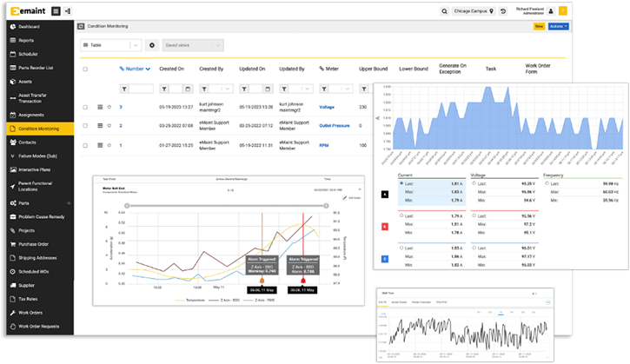This screenshot has height=364, width=630.
Task: Open the Voltage meter link
Action: coord(327,107)
